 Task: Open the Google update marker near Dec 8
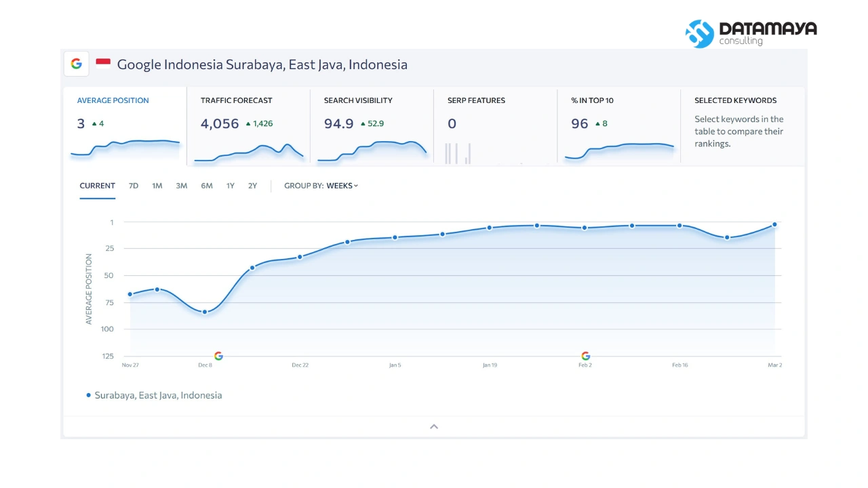point(218,356)
